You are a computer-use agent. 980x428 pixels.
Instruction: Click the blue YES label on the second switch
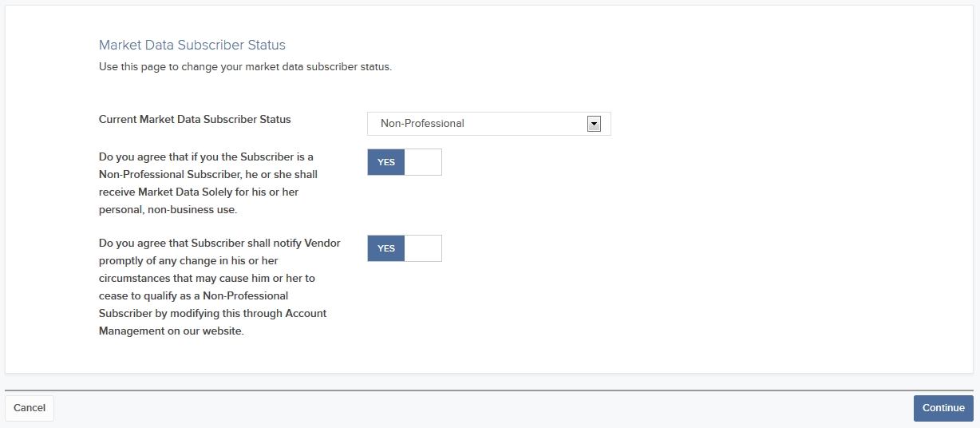pos(386,248)
